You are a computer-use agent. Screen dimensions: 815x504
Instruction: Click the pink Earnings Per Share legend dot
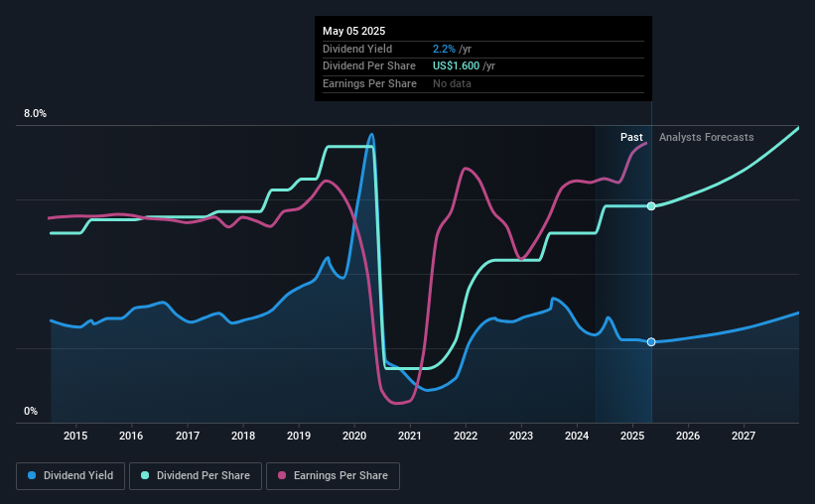click(x=282, y=475)
